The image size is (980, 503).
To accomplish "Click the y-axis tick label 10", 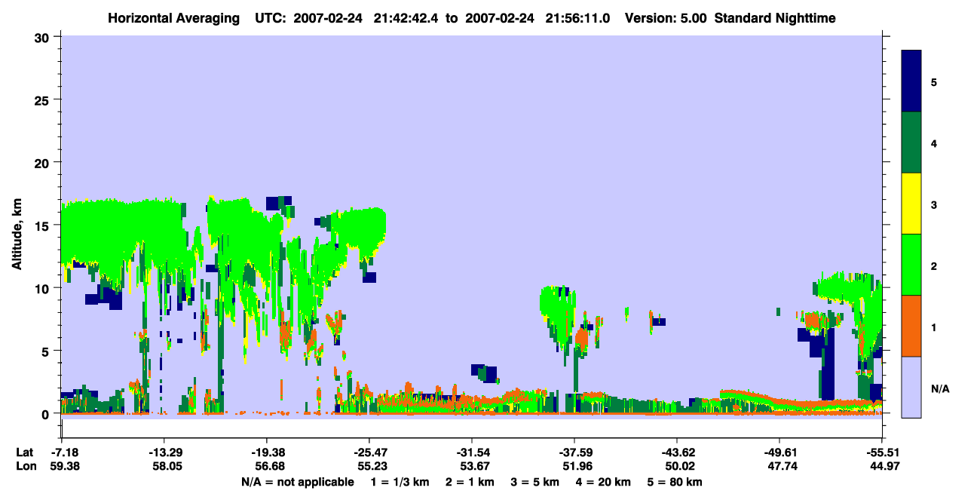I will coord(43,288).
